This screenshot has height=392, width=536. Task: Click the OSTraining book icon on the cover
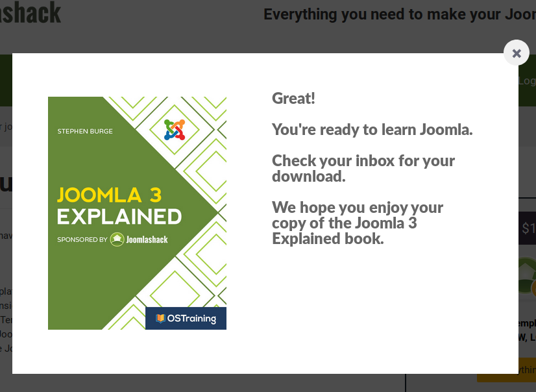click(x=160, y=319)
